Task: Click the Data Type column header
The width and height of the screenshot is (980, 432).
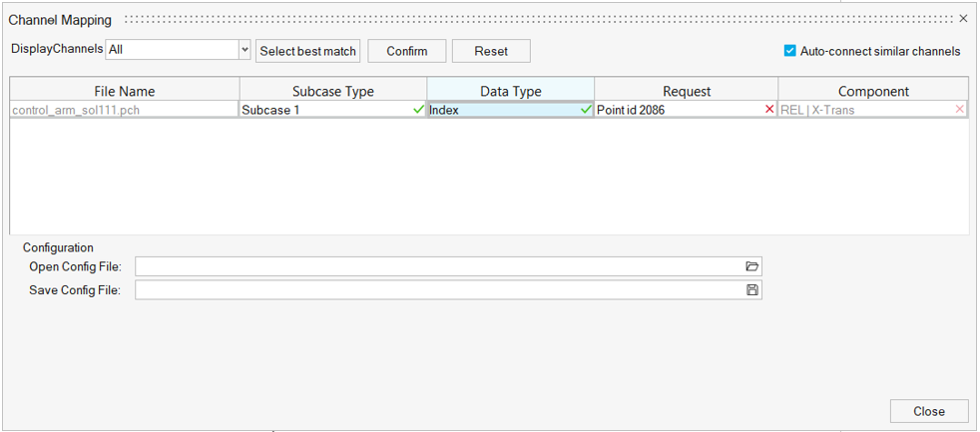Action: click(x=511, y=91)
